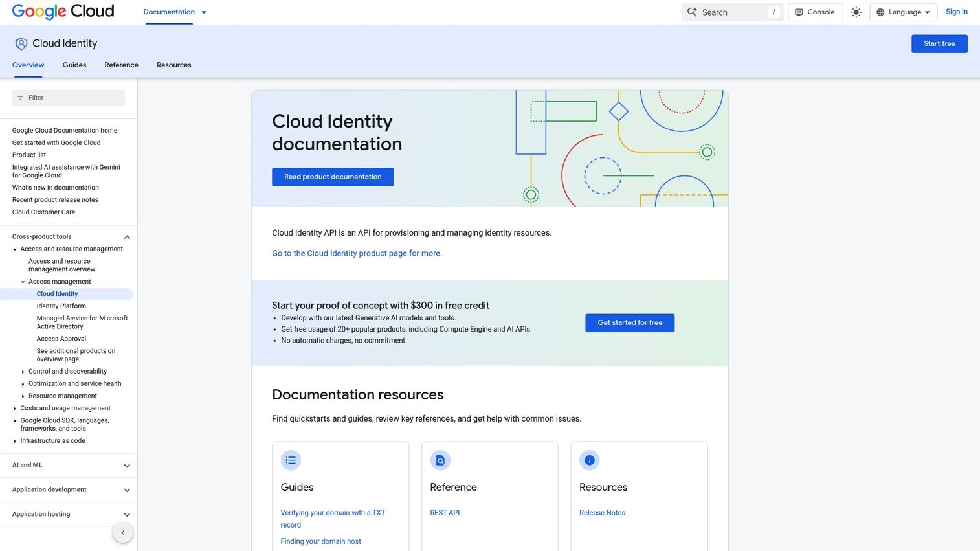Click Get started for free button
The height and width of the screenshot is (551, 980).
(x=630, y=322)
